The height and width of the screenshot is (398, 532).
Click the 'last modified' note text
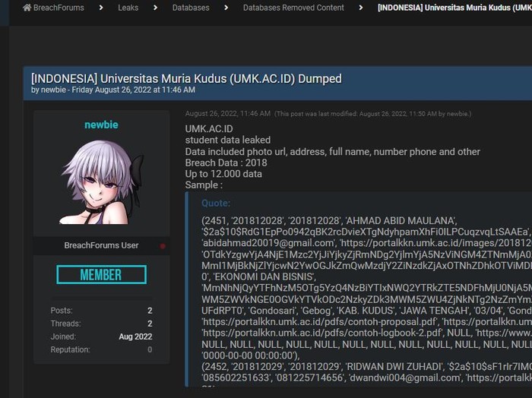click(372, 114)
